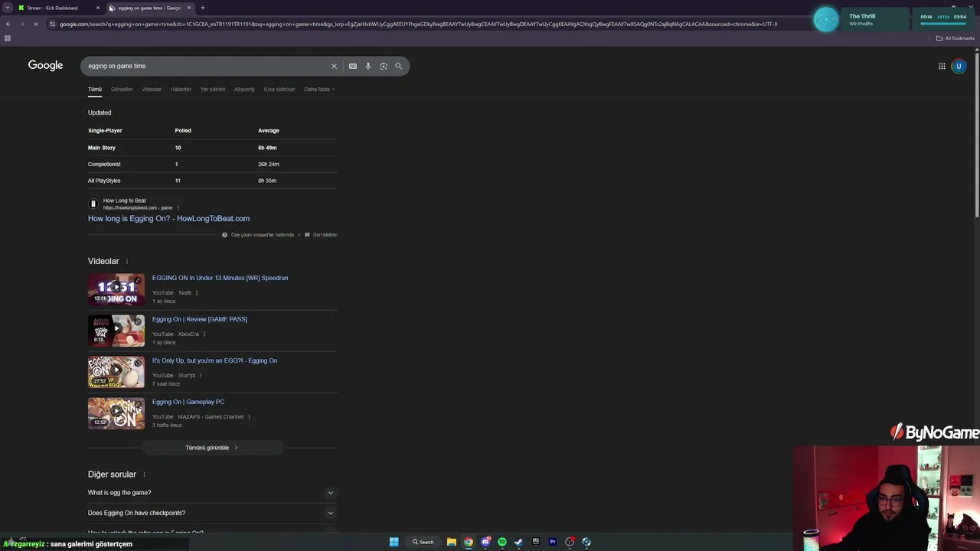Open Discord from the taskbar
Screen dimensions: 980x551
[485, 542]
